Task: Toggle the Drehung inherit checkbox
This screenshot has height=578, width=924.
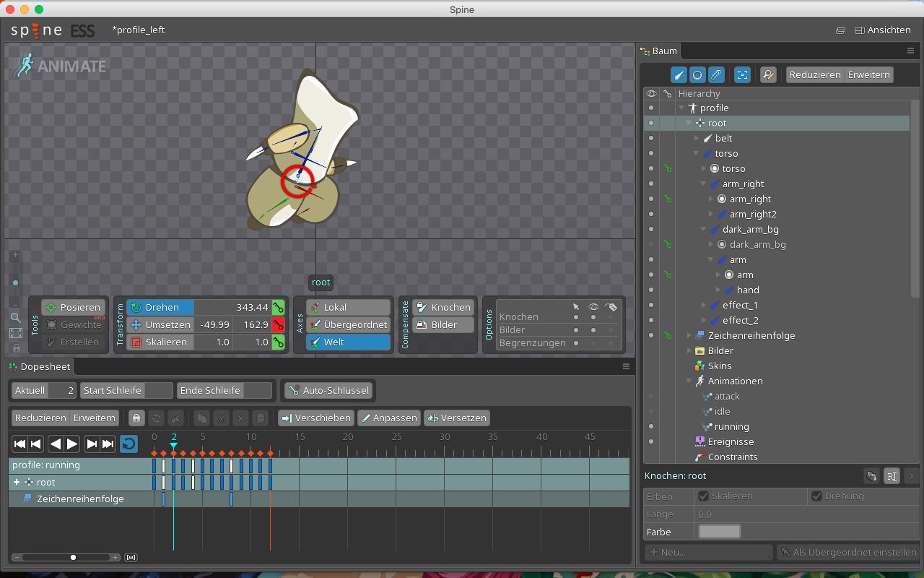Action: pos(816,496)
